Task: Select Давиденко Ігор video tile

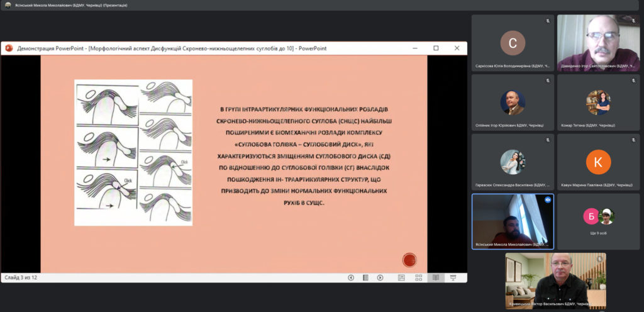Action: click(597, 43)
